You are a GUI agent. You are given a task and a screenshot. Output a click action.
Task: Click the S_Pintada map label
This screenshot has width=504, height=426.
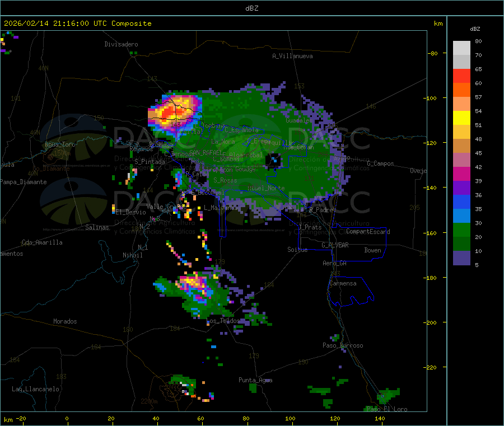pyautogui.click(x=150, y=162)
